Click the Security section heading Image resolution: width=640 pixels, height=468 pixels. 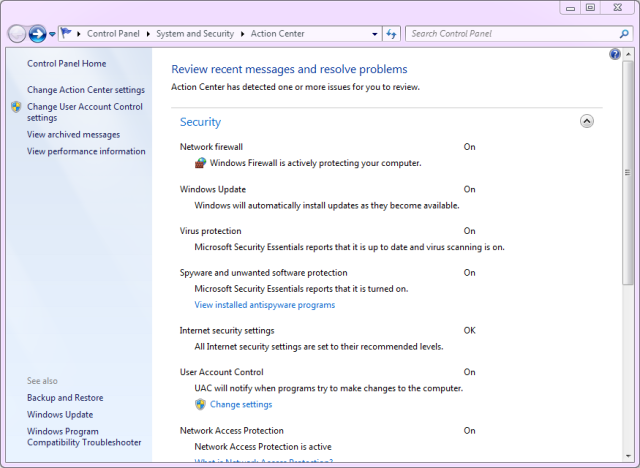[200, 122]
